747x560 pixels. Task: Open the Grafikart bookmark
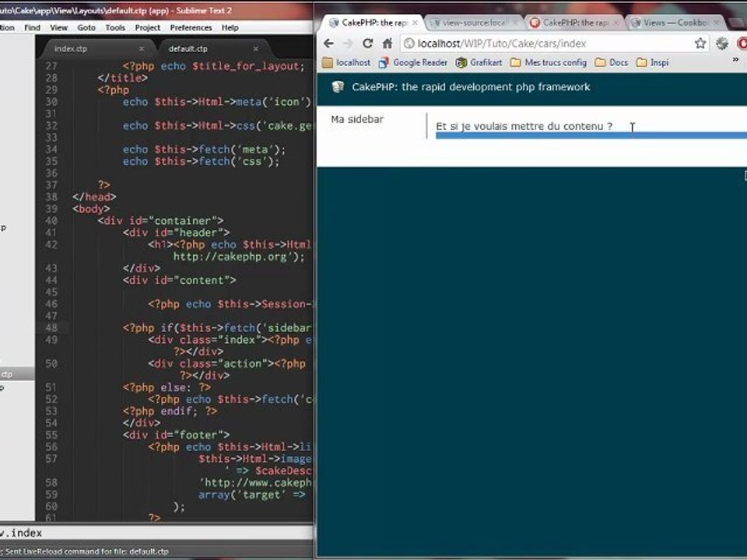point(479,62)
